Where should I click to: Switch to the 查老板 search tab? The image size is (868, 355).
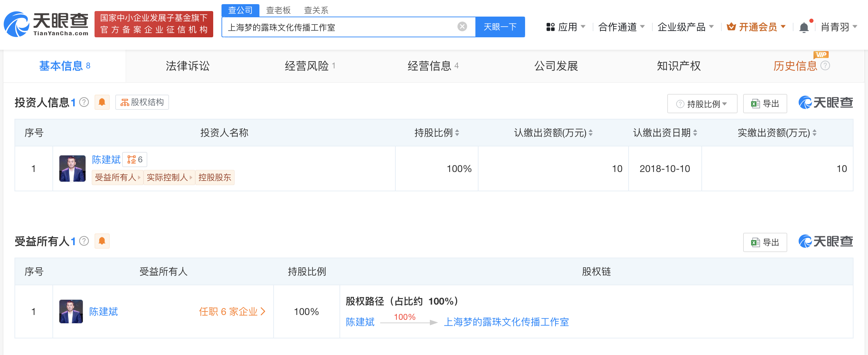(278, 10)
